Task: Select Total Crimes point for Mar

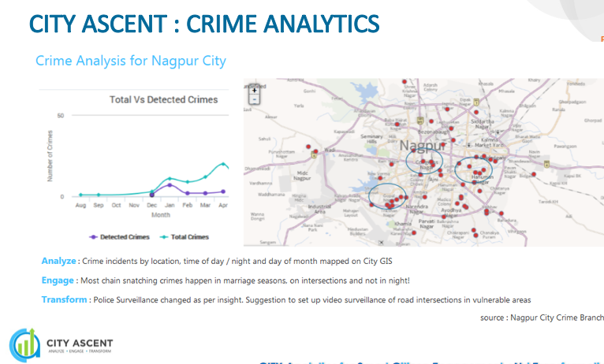Action: pos(205,177)
